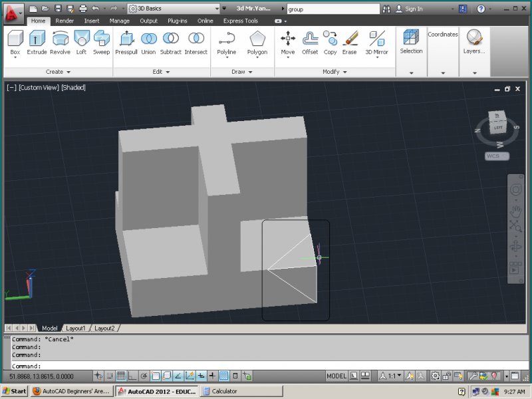The height and width of the screenshot is (399, 532).
Task: Pick the Erase tool
Action: point(350,42)
